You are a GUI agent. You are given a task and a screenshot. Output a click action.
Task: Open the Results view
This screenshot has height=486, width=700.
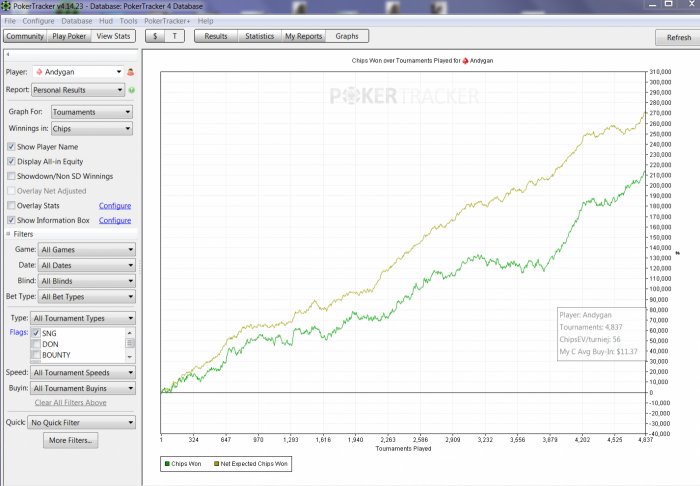point(216,36)
